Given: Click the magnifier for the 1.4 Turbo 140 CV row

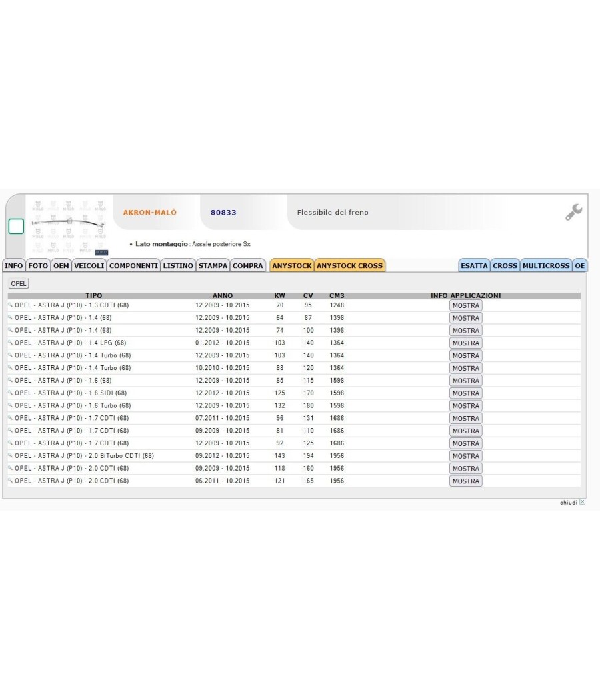Looking at the screenshot, I should click(10, 355).
